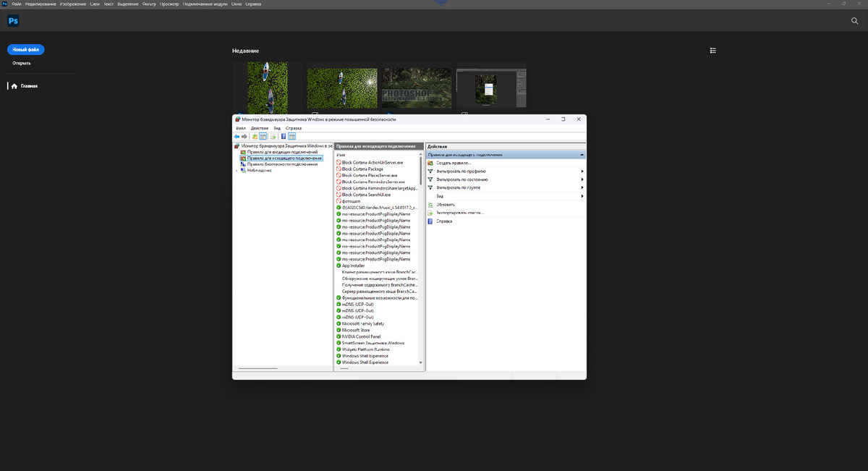
Task: Select the blocked rule named фотошоп
Action: (x=350, y=201)
